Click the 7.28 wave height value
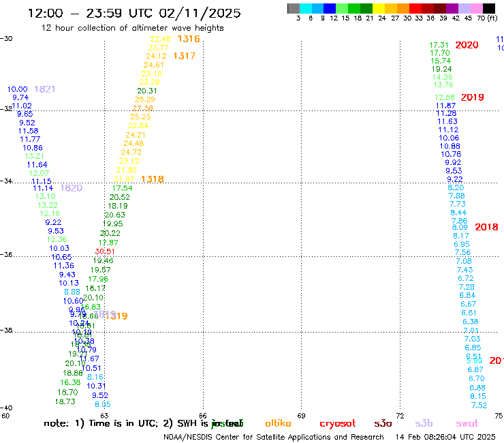 coord(467,287)
